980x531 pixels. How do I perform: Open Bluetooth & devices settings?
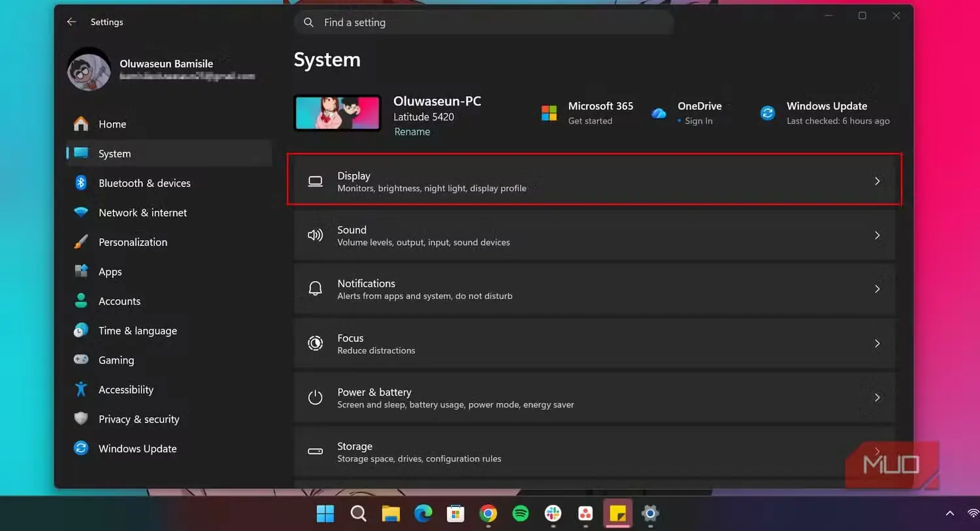tap(170, 183)
